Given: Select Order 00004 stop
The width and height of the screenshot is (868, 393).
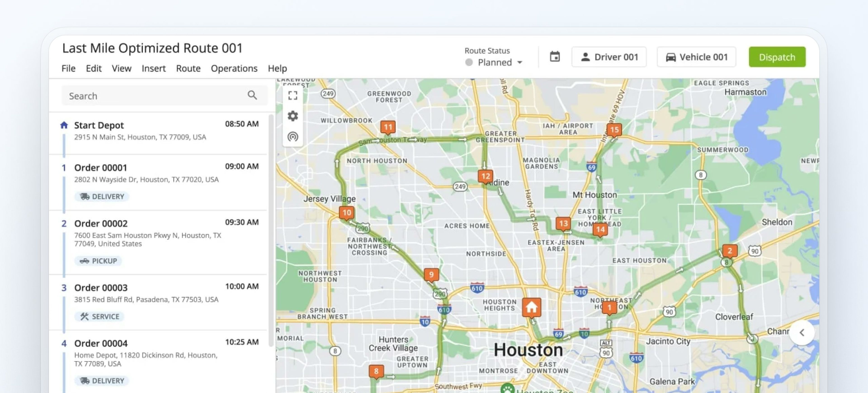Looking at the screenshot, I should 158,362.
